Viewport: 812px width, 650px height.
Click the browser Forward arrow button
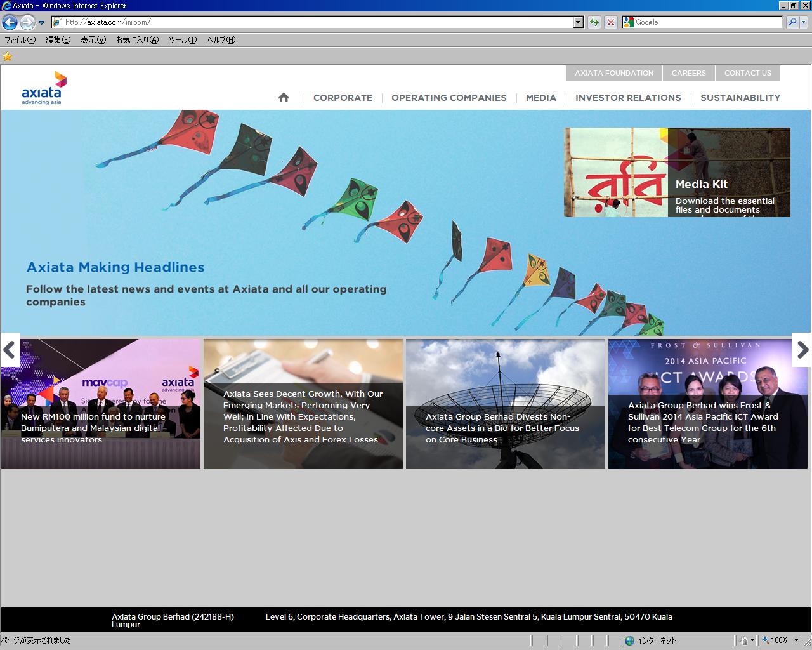(27, 22)
